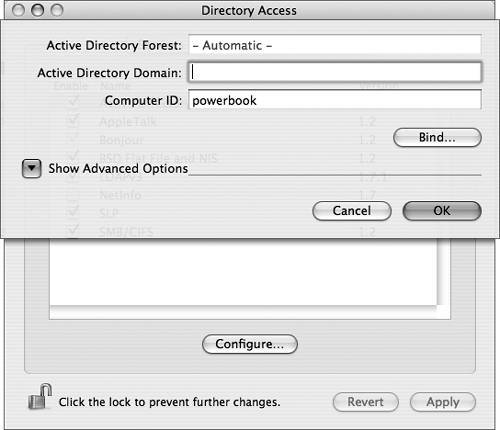
Task: Click the Bind... button
Action: point(437,137)
